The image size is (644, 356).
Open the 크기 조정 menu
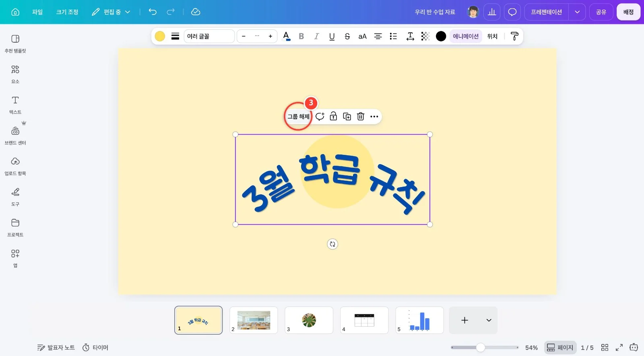[67, 12]
